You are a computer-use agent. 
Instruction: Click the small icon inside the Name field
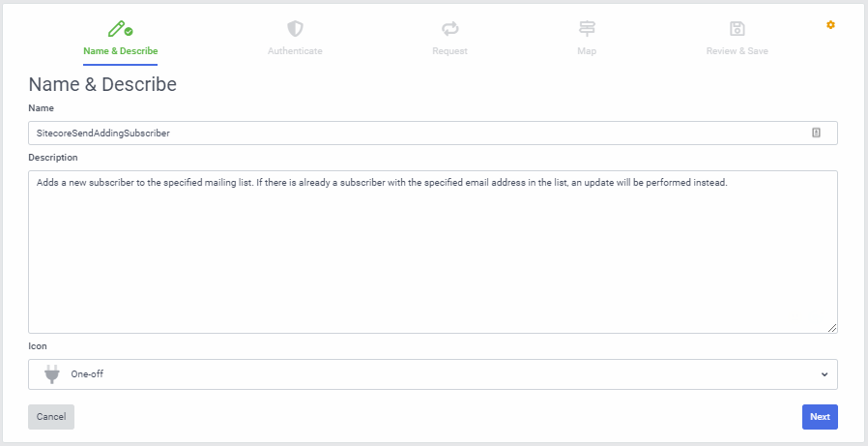pos(816,133)
